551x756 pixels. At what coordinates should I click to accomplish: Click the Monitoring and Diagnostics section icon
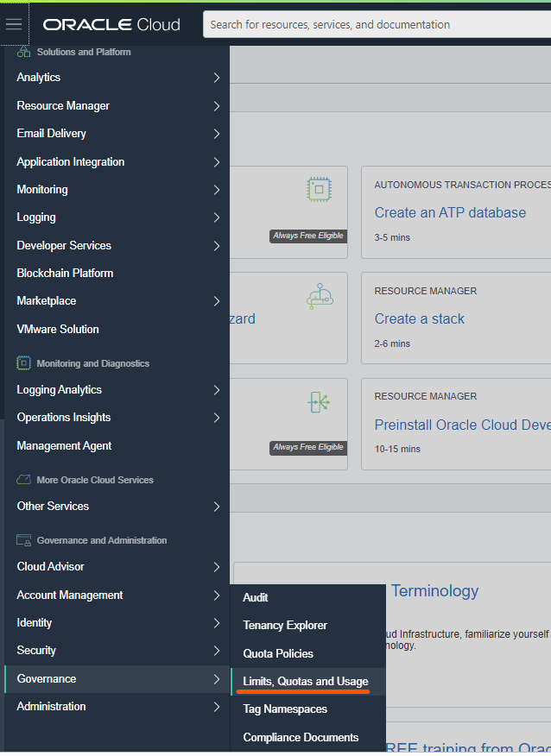point(23,363)
